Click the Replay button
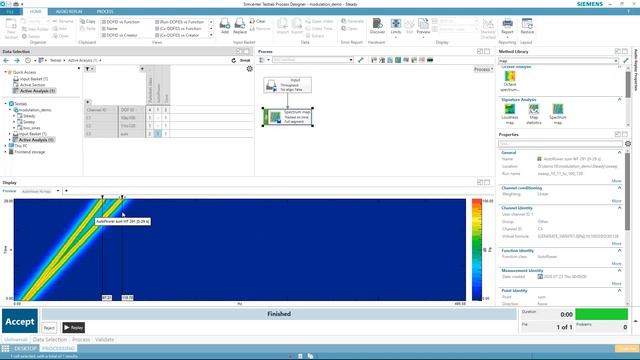This screenshot has width=640, height=360. (73, 328)
